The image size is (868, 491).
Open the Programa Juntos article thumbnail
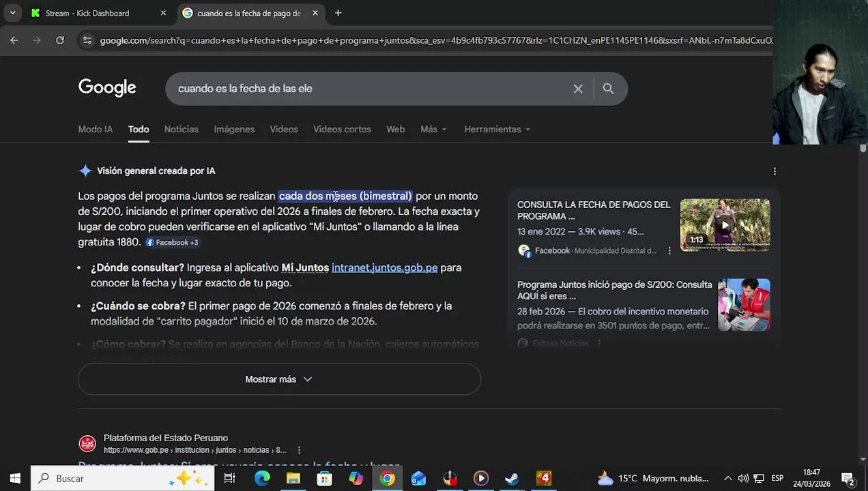click(744, 304)
